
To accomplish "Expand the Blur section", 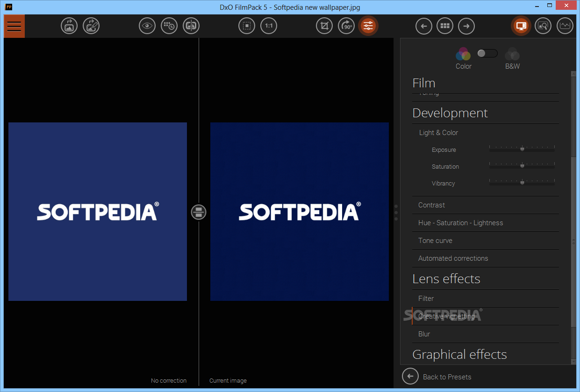I will 486,334.
